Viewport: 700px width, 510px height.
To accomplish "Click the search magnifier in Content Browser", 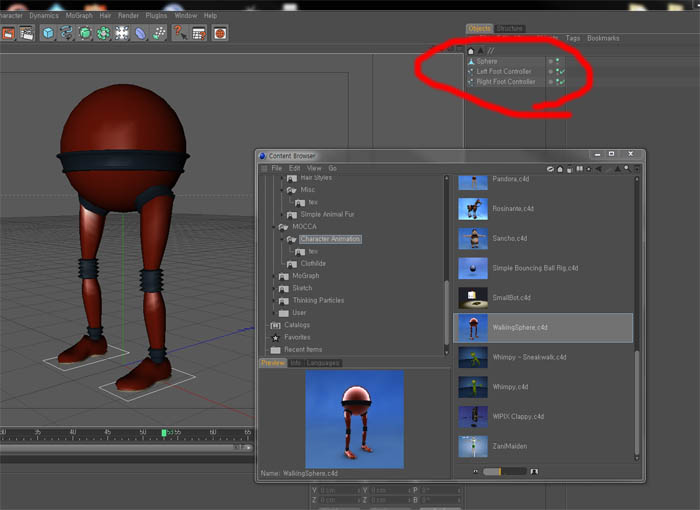I will 627,169.
